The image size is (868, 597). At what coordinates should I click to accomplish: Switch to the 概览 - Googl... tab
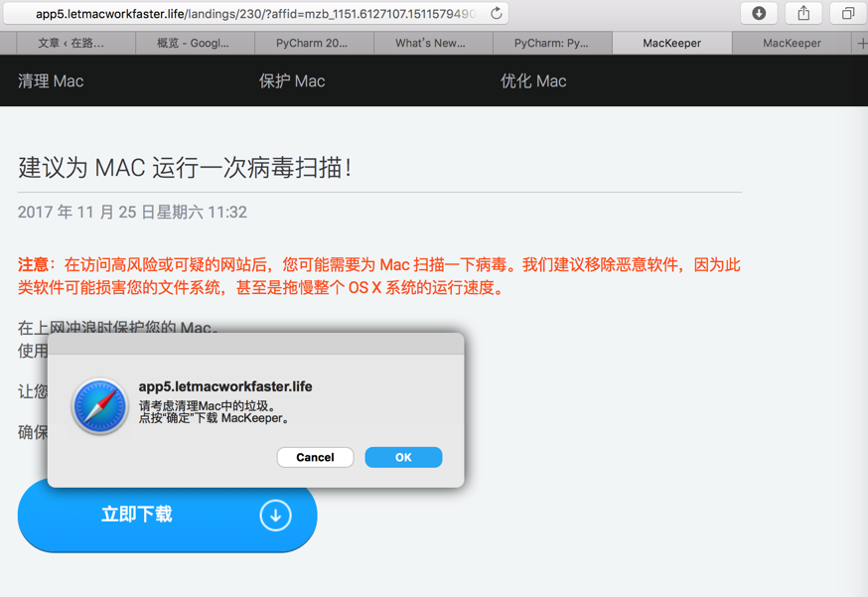(193, 43)
